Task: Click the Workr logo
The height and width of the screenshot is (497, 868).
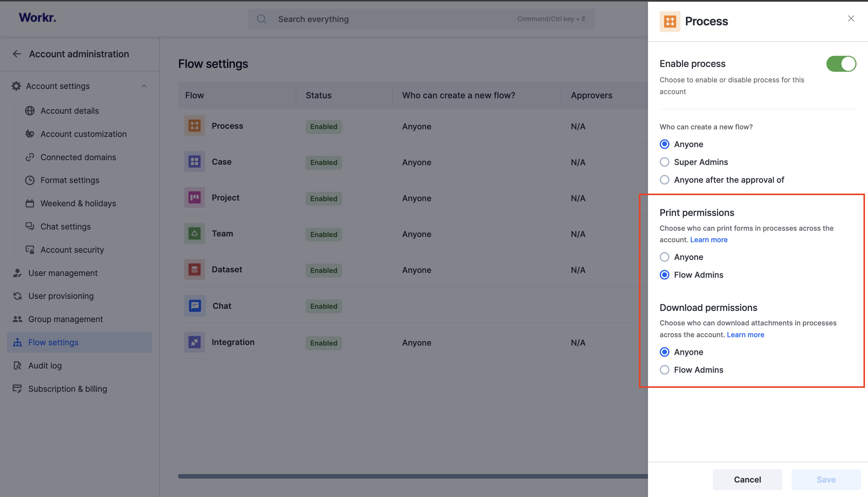Action: (x=37, y=17)
